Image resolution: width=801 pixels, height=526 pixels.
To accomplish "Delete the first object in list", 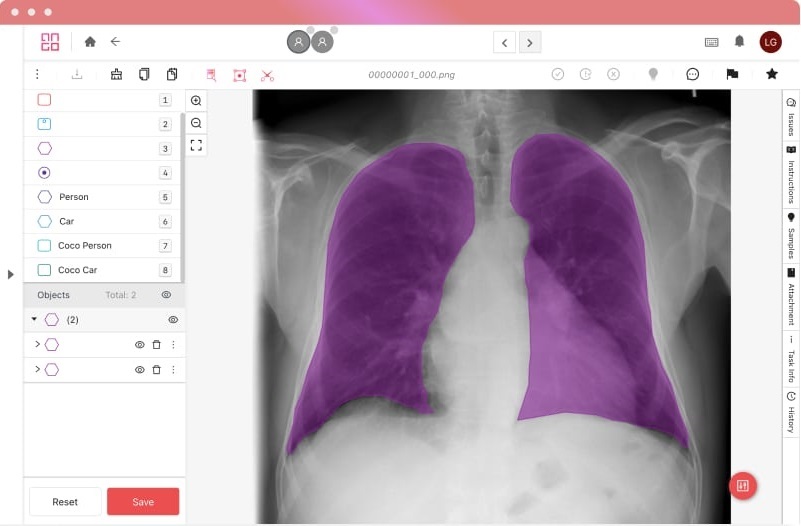I will (x=156, y=344).
